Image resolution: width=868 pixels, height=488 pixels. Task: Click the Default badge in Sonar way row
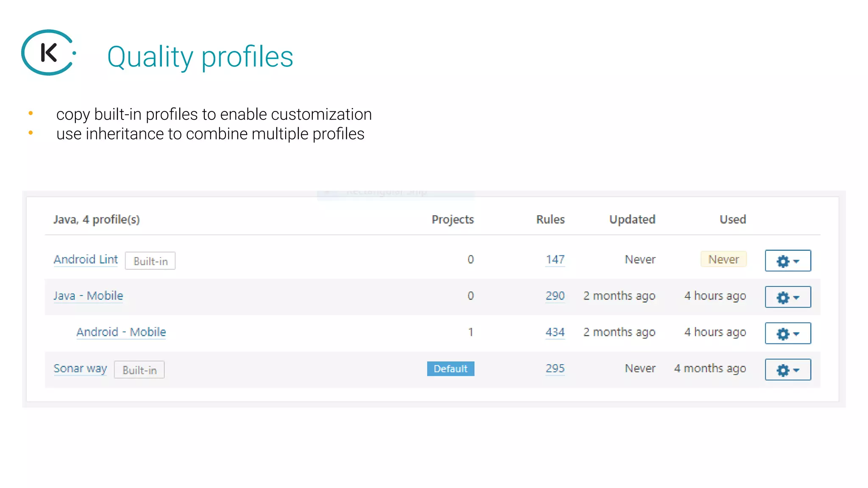point(451,369)
